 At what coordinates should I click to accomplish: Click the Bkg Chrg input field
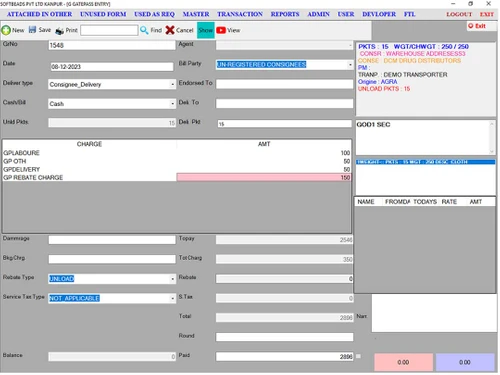coord(112,259)
